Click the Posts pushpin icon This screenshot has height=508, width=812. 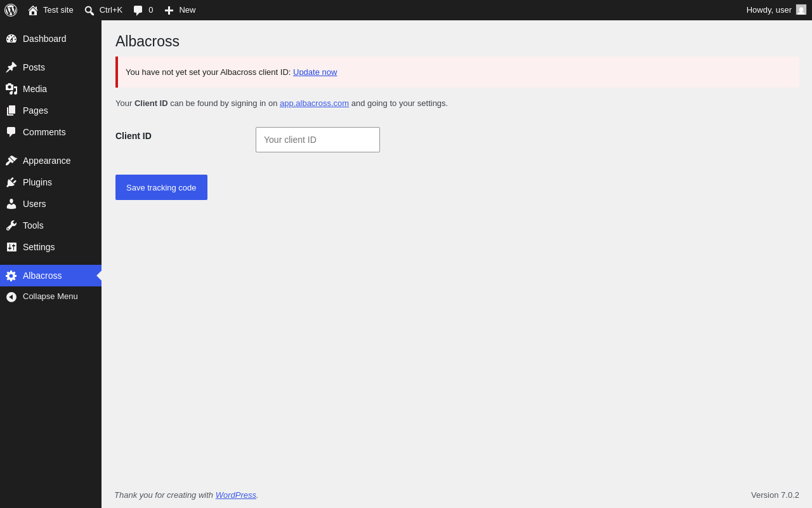point(11,67)
